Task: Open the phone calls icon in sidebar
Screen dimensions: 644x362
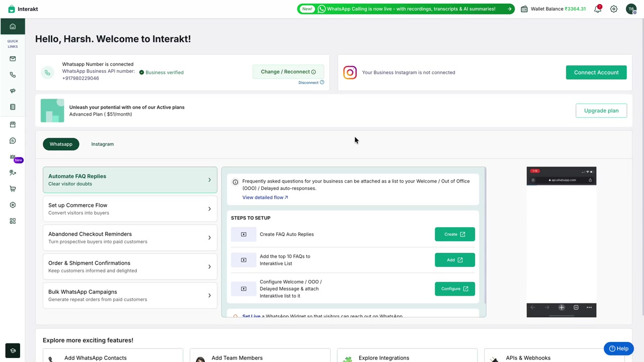Action: pos(13,75)
